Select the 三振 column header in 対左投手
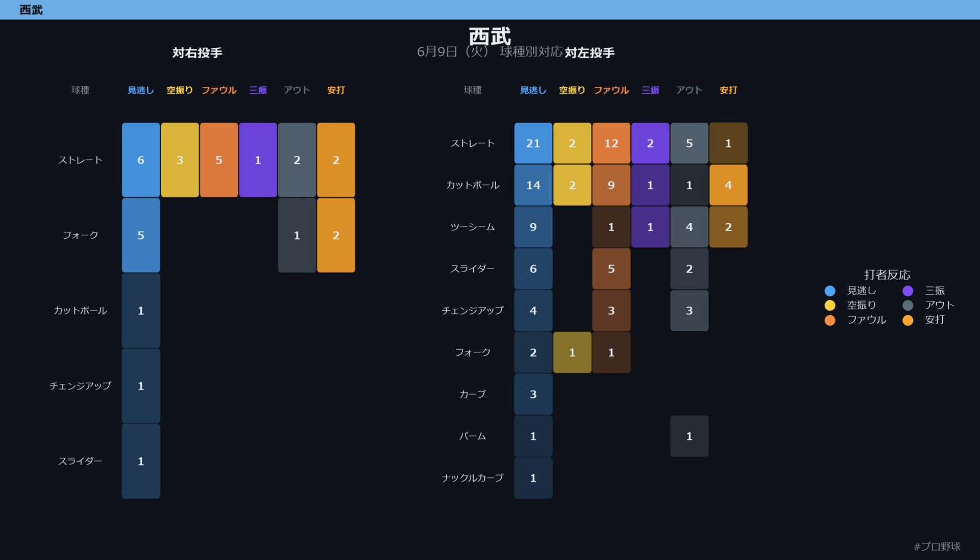 click(x=650, y=90)
